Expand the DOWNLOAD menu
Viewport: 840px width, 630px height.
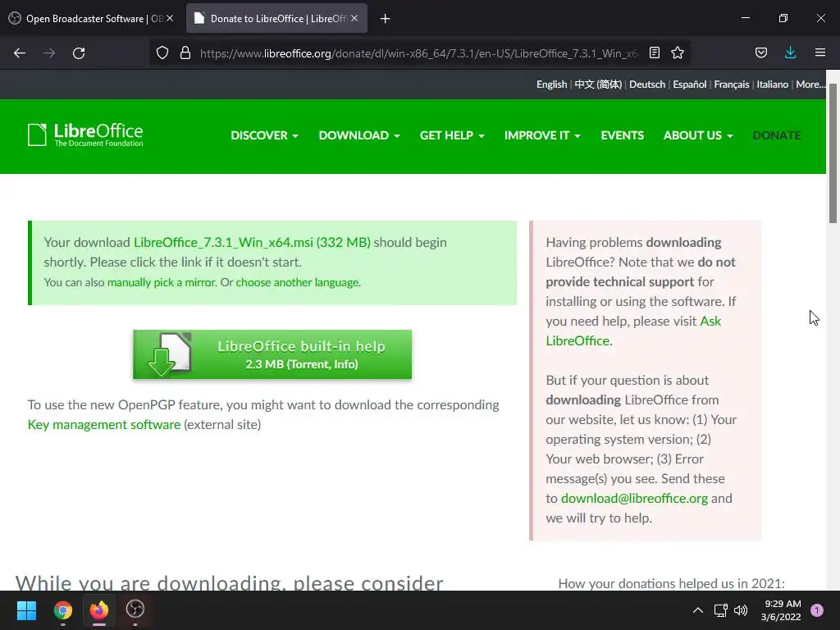click(x=359, y=135)
